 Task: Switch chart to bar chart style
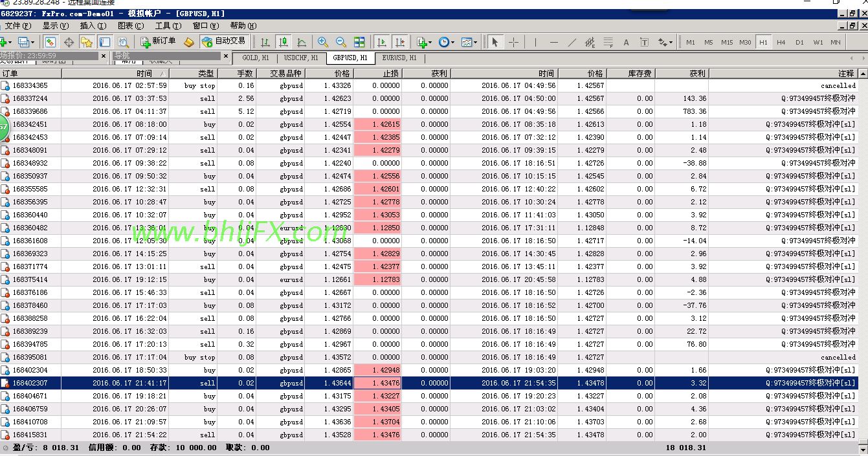click(265, 42)
